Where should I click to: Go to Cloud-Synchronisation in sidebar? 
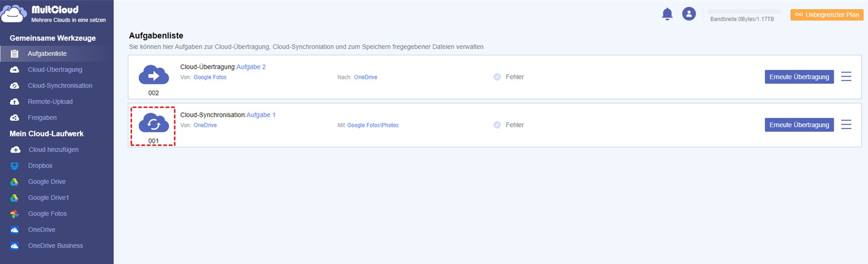60,86
